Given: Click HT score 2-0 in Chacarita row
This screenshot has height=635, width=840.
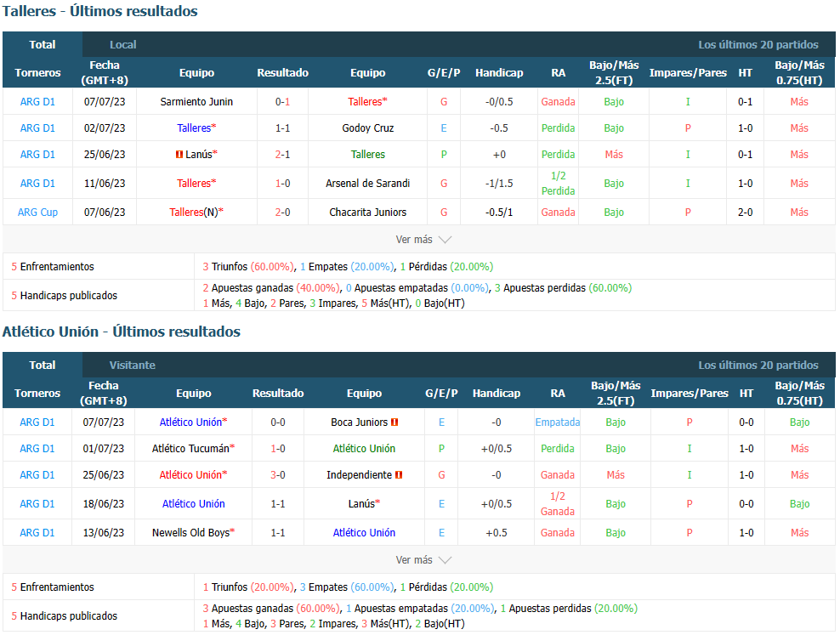Looking at the screenshot, I should (745, 212).
